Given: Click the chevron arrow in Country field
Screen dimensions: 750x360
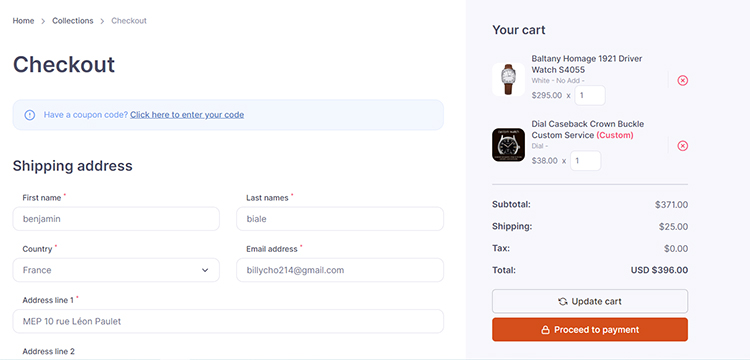Looking at the screenshot, I should coord(205,270).
